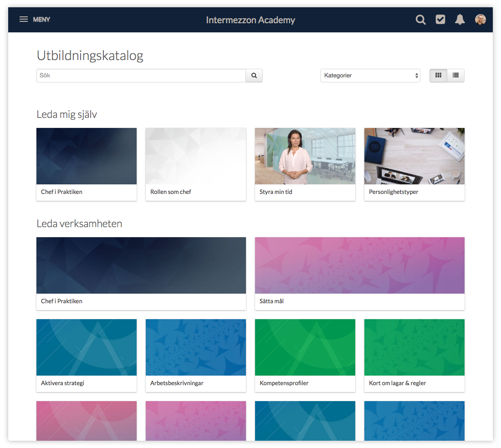The image size is (501, 448).
Task: Open the Kort om lagar & regler thumbnail
Action: tap(414, 347)
